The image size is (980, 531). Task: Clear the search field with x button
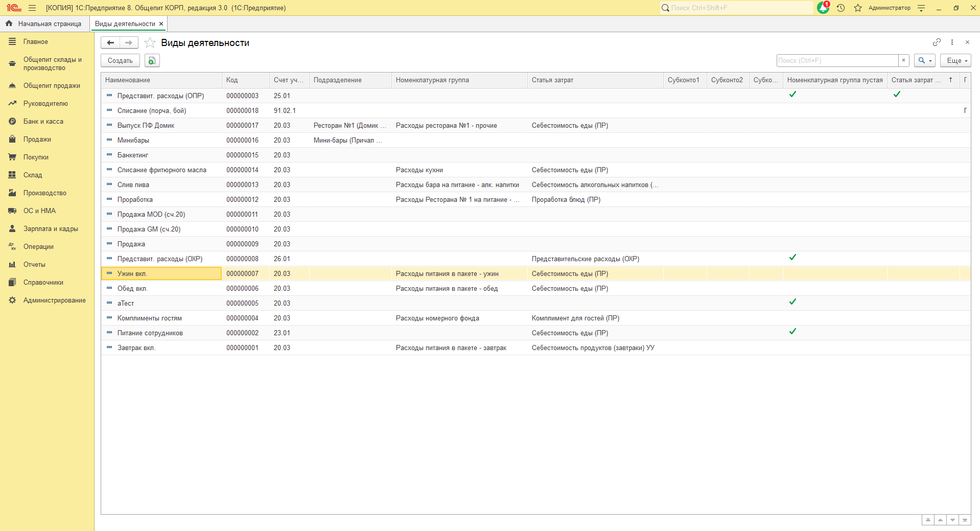[903, 60]
